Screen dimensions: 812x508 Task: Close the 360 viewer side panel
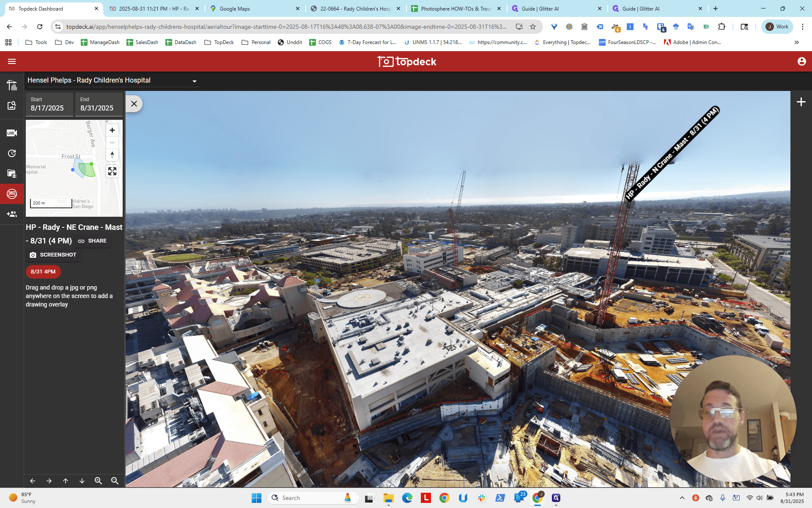(134, 104)
